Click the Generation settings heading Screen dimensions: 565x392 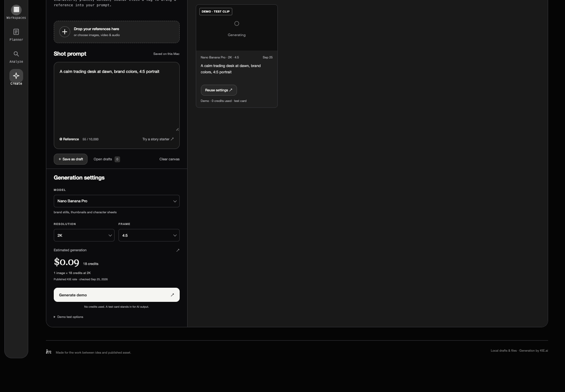click(x=79, y=178)
